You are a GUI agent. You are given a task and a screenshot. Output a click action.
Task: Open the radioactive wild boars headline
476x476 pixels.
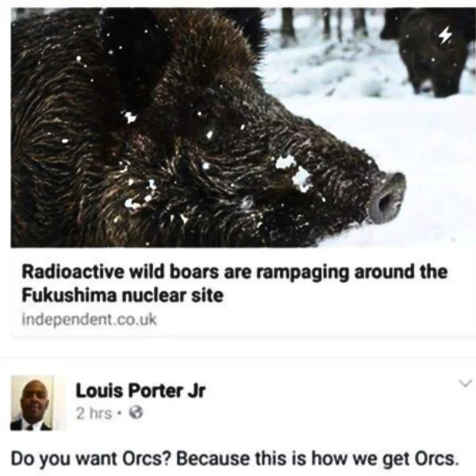[x=234, y=283]
